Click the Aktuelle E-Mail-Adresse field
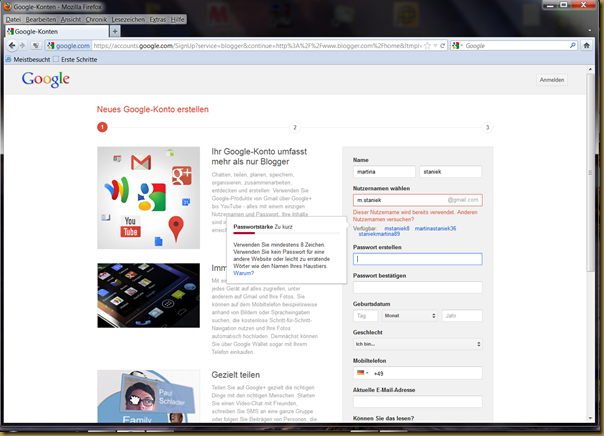 pyautogui.click(x=418, y=402)
